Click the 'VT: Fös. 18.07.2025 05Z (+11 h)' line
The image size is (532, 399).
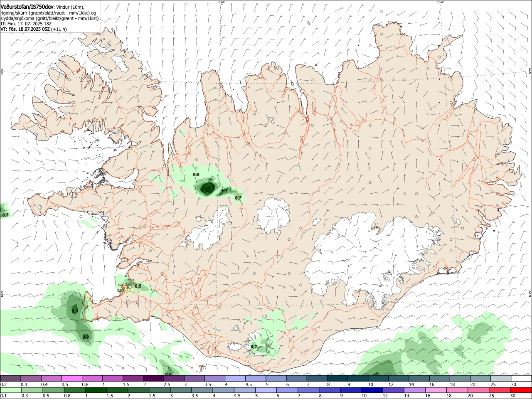[x=34, y=29]
